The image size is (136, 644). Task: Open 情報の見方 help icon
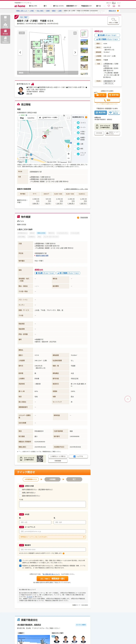pyautogui.click(x=118, y=11)
